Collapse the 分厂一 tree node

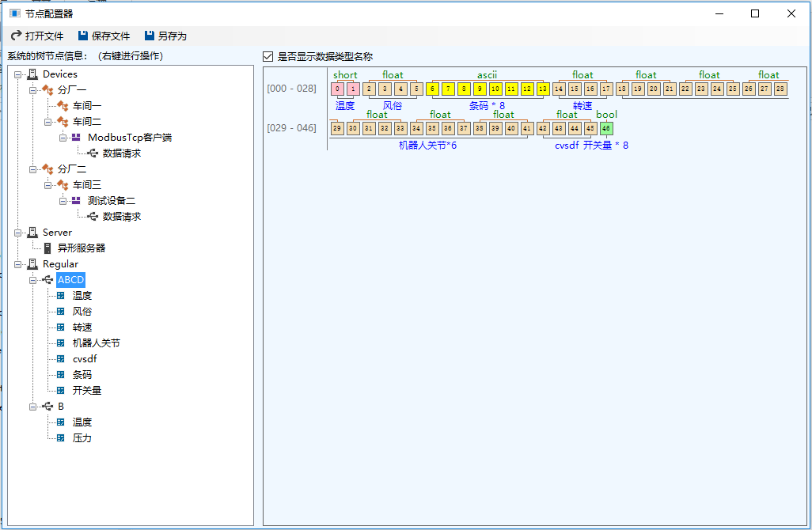pyautogui.click(x=32, y=90)
